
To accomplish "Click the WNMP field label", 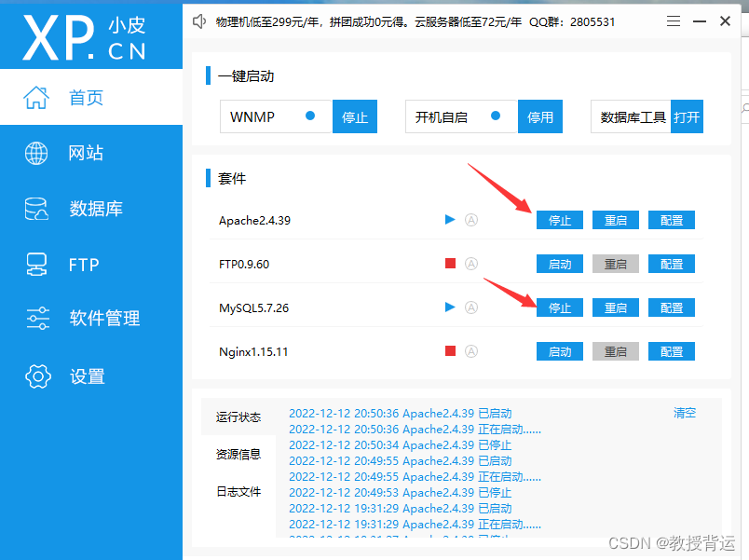I will click(x=252, y=117).
